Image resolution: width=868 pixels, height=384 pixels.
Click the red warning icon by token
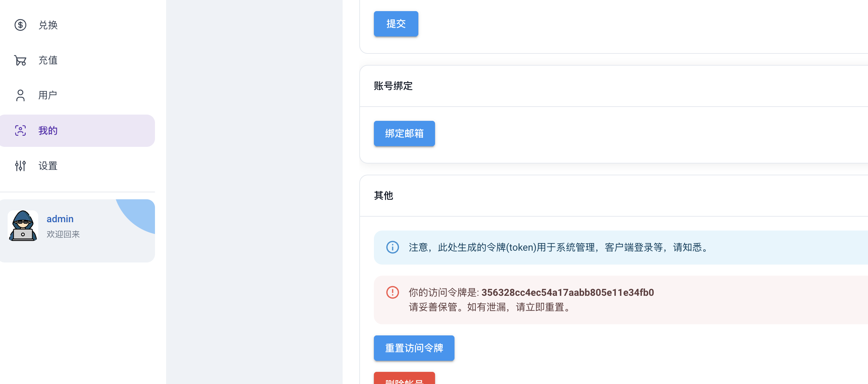tap(393, 292)
